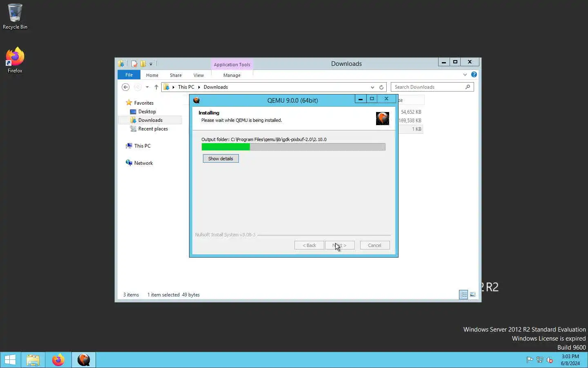Minimize the QEMU installer window
Screen dimensions: 588x368
pyautogui.click(x=360, y=99)
